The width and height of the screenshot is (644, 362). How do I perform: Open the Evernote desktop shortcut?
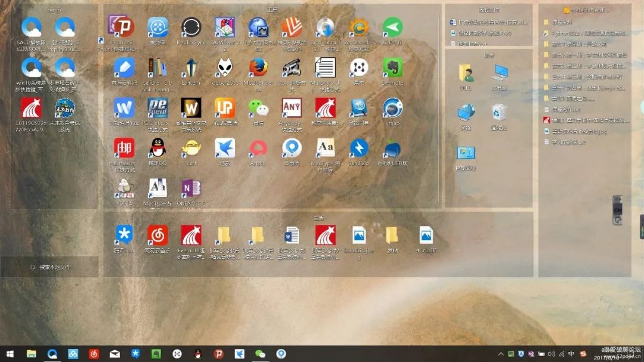(x=392, y=68)
